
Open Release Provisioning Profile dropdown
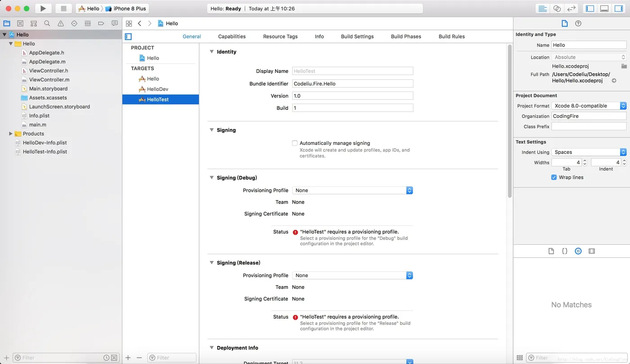pyautogui.click(x=352, y=275)
